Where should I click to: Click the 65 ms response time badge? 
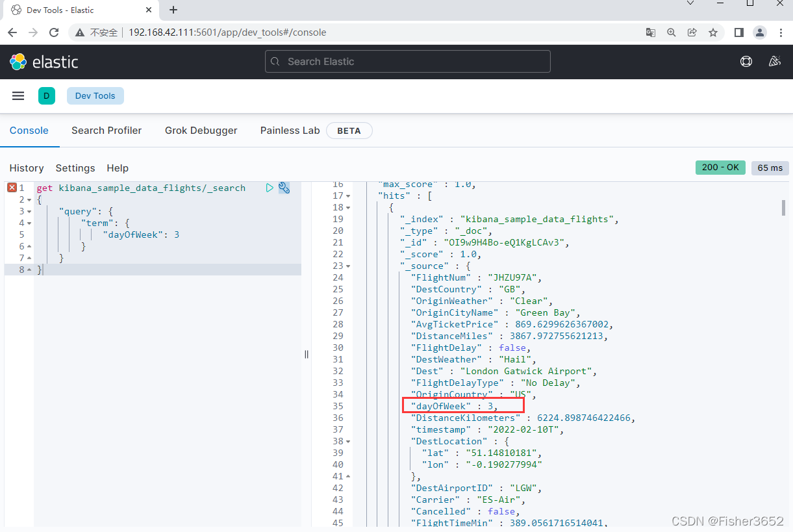[x=770, y=168]
